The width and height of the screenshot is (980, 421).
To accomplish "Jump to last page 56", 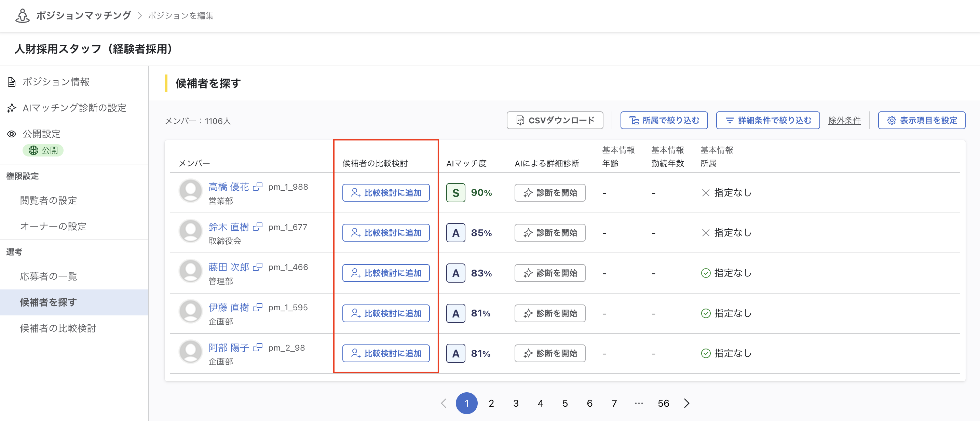I will coord(663,403).
